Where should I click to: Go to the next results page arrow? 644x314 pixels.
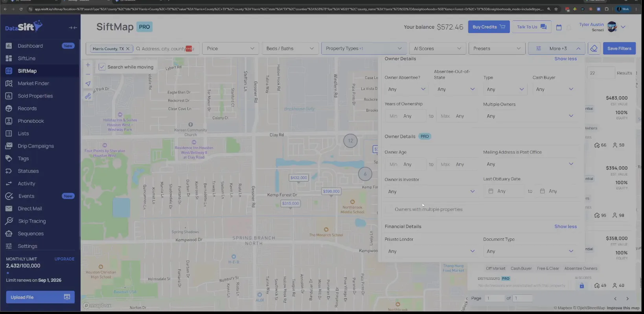coord(627,299)
